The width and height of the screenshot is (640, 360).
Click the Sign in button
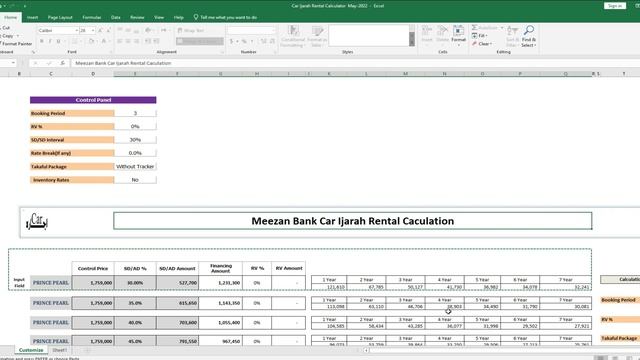[x=615, y=6]
